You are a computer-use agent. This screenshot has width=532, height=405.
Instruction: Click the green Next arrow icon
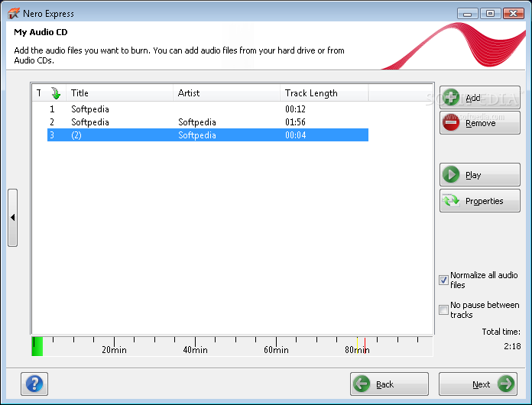505,384
